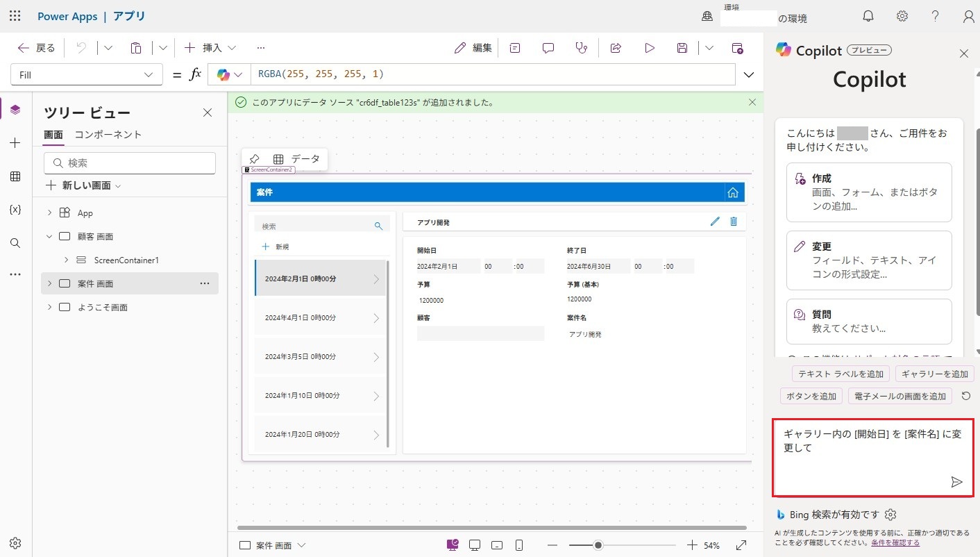980x557 pixels.
Task: Open the Comments icon in toolbar
Action: tap(548, 48)
